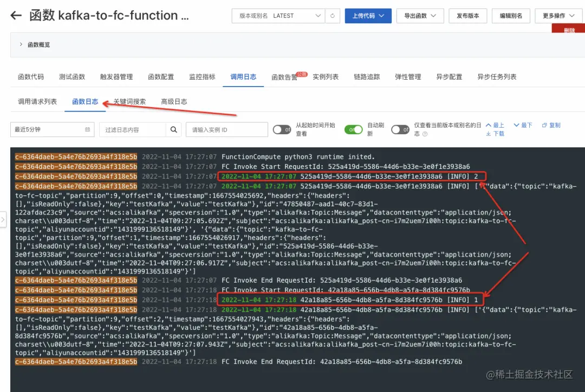Toggle the 自动刷新 switch off

[353, 129]
